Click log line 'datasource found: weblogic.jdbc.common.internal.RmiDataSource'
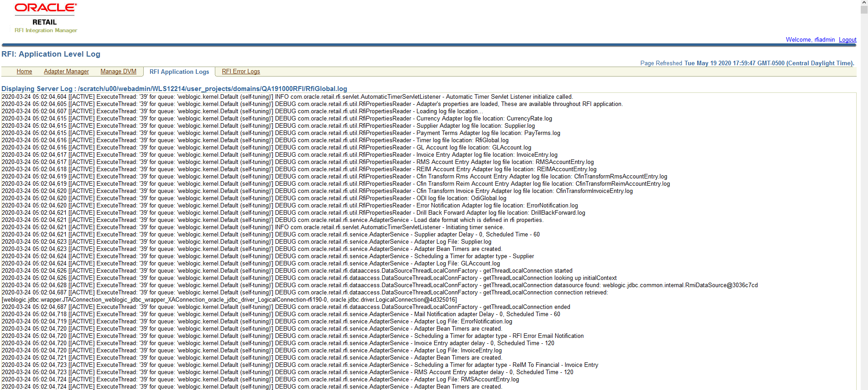Viewport: 868px width, 390px height. pyautogui.click(x=380, y=285)
